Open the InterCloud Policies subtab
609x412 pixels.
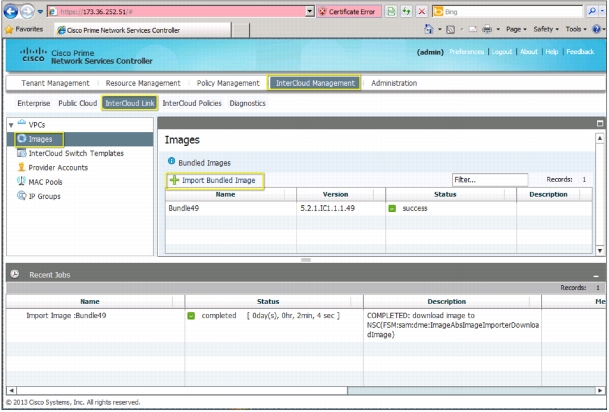192,103
